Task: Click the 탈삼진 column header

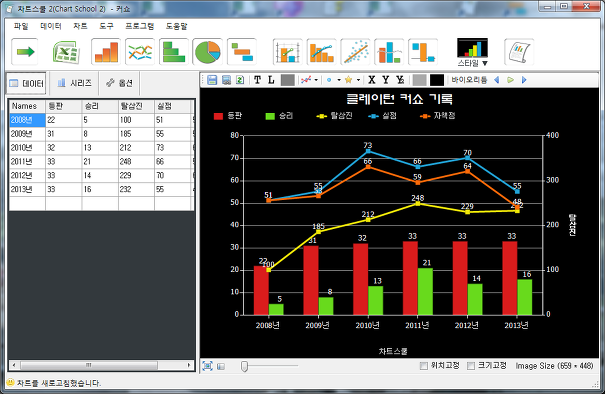Action: click(136, 106)
